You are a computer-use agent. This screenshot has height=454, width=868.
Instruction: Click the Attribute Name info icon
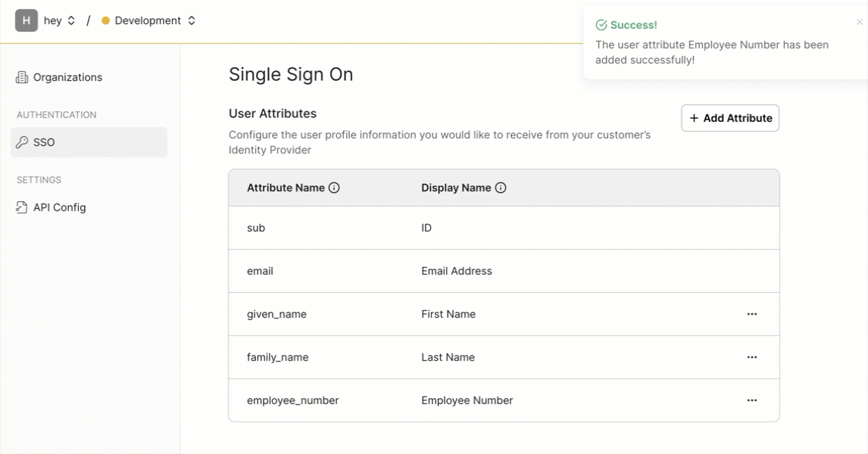334,188
